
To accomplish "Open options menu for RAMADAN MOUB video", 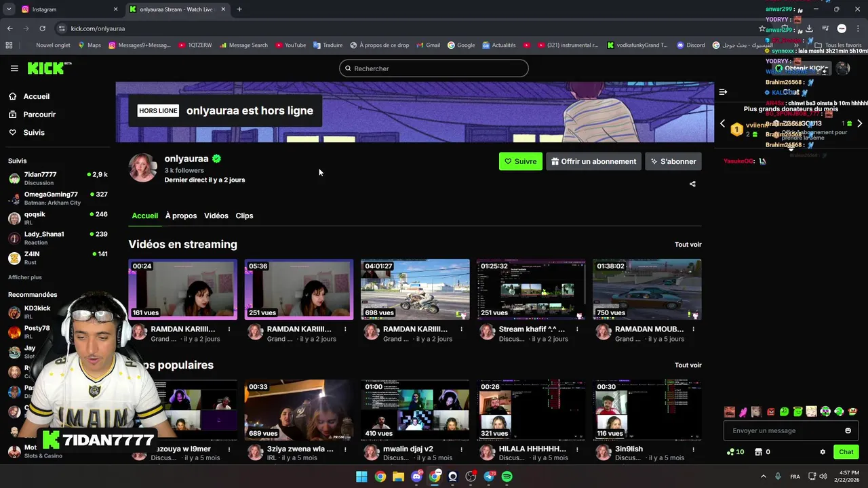I will click(693, 329).
